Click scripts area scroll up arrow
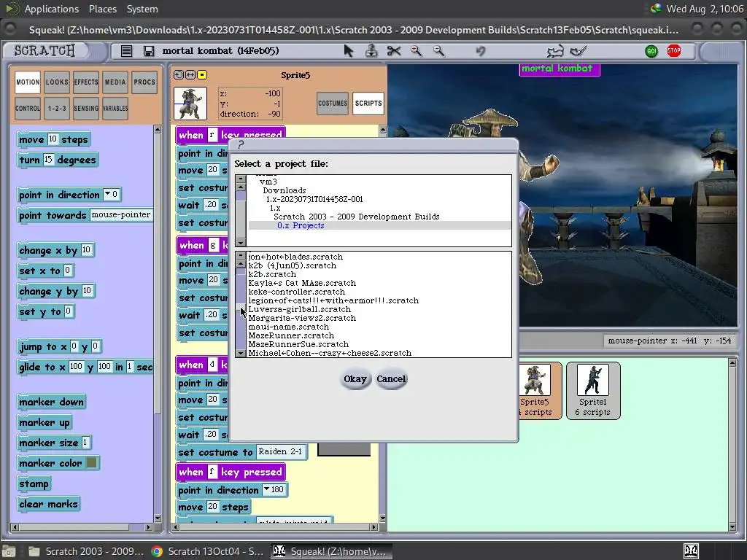The width and height of the screenshot is (747, 560). point(382,130)
